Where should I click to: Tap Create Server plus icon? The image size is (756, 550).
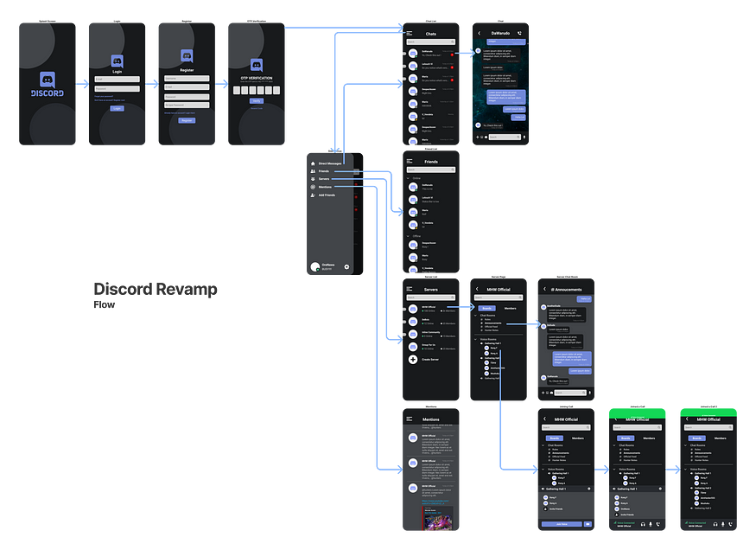[x=413, y=360]
